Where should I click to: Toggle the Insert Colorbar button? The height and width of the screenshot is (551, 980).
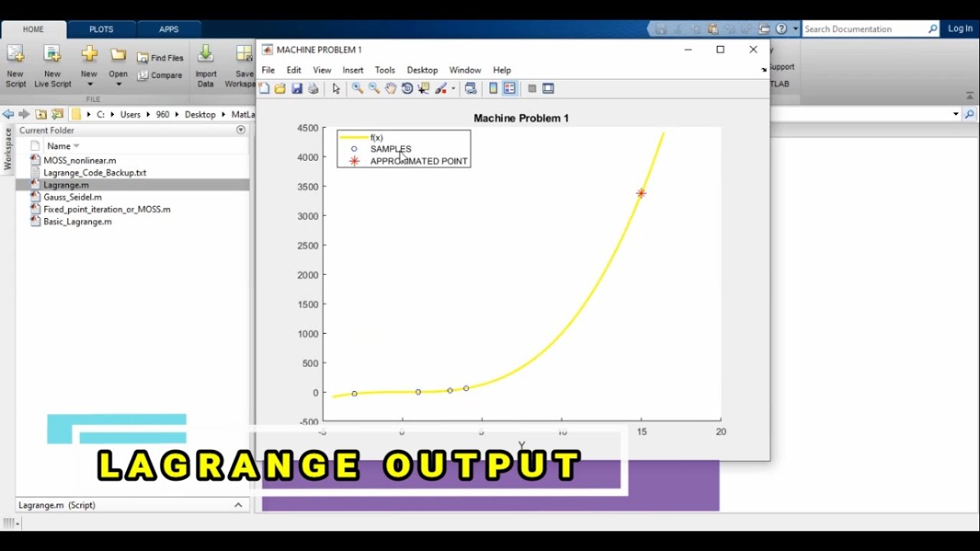(x=493, y=89)
